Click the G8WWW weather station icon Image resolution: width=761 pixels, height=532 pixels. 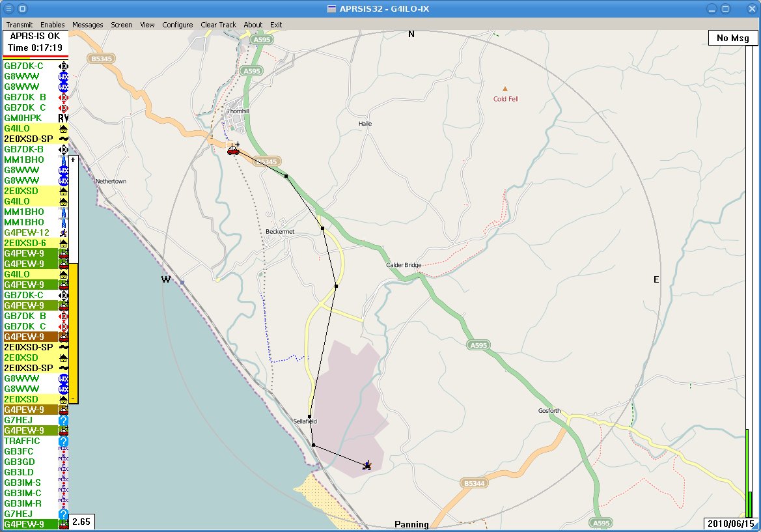coord(62,77)
